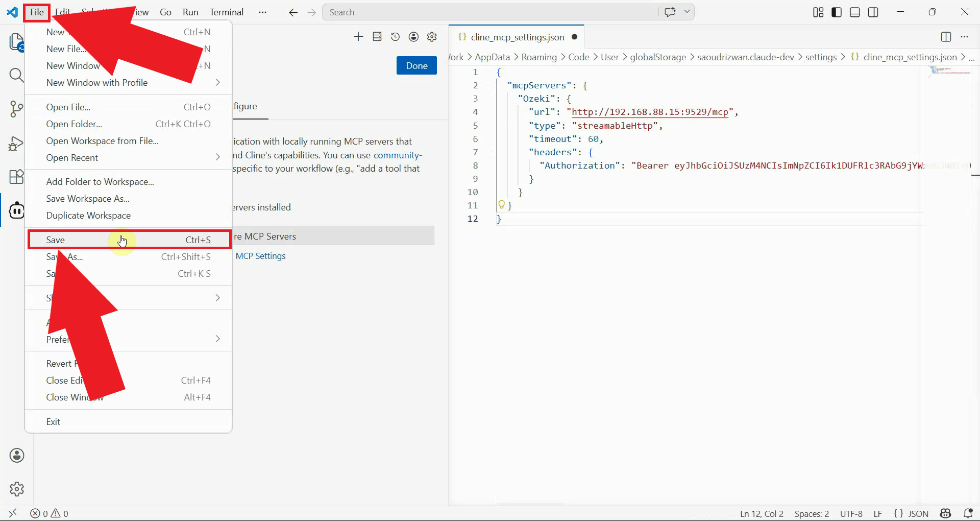Go back with the left arrow
The height and width of the screenshot is (521, 980).
[293, 12]
